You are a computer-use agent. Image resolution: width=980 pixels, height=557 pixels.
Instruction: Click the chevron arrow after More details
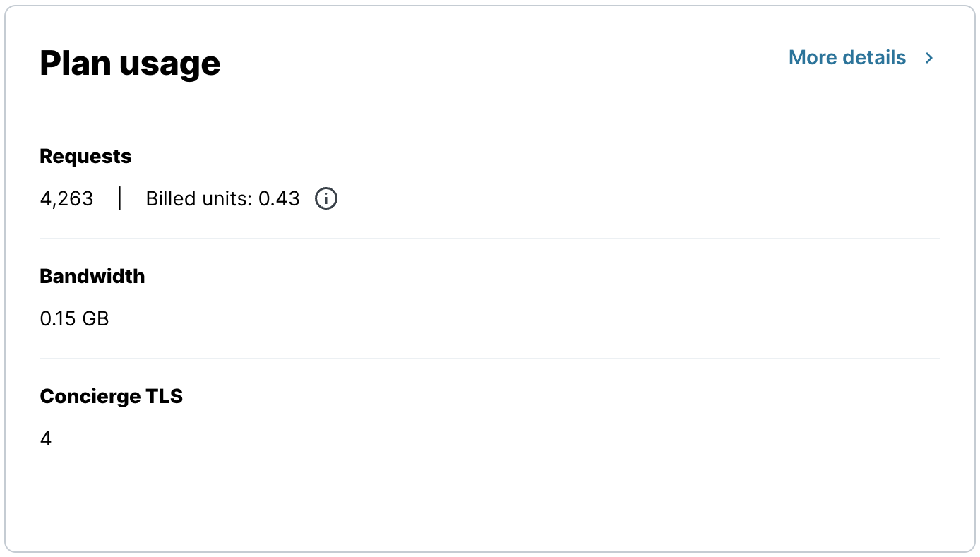(x=929, y=58)
